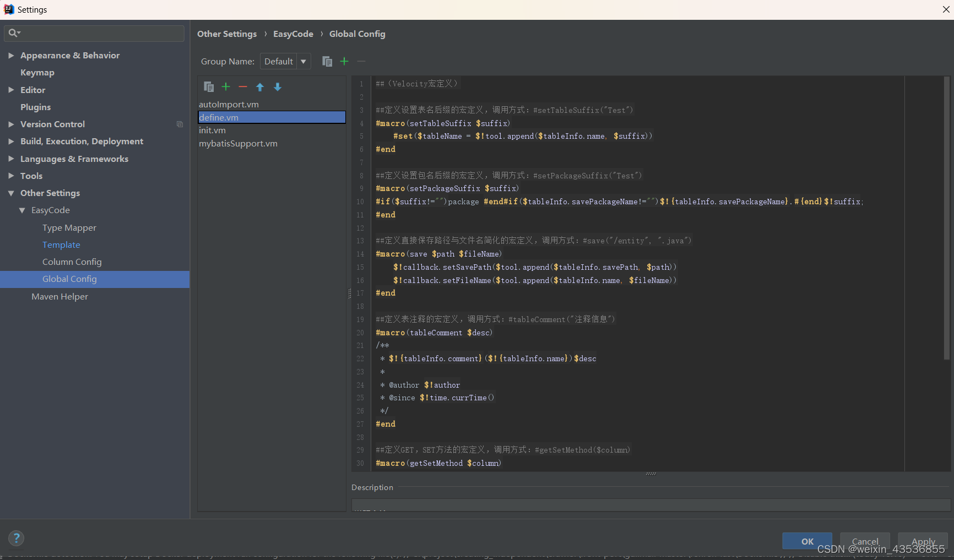Click the OK button
954x560 pixels.
click(807, 541)
